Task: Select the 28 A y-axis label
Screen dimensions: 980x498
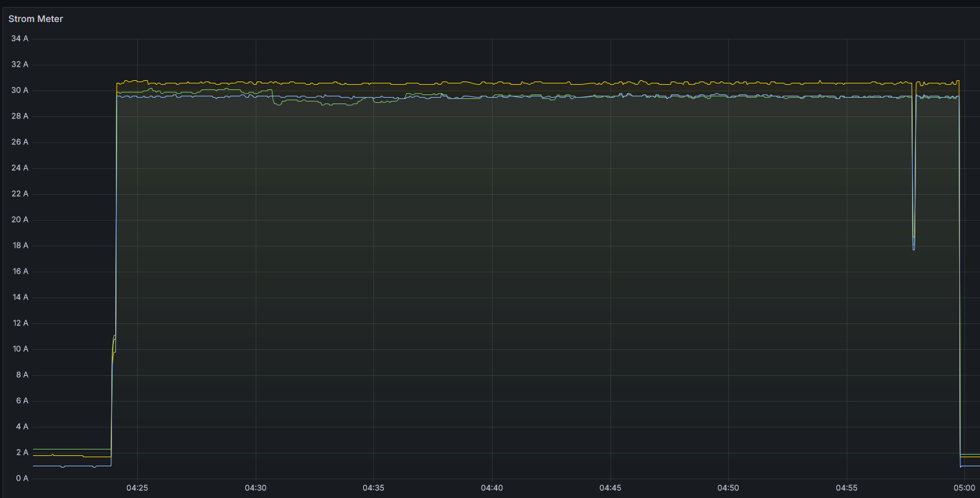Action: point(20,116)
